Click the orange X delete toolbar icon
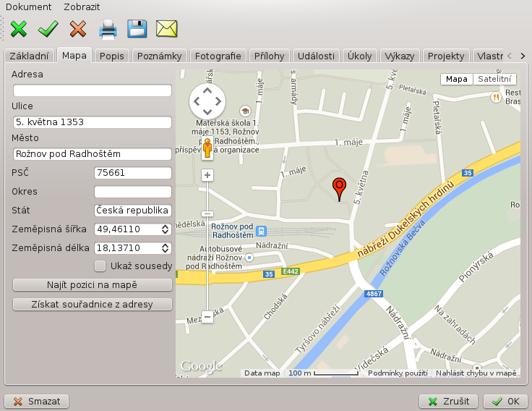The image size is (532, 411). (x=77, y=29)
